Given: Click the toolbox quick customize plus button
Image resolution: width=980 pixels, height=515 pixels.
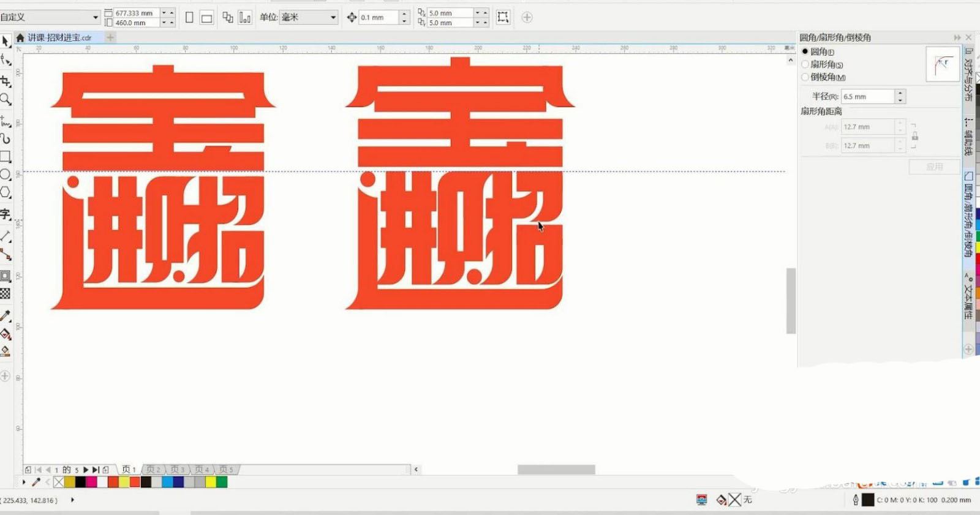Looking at the screenshot, I should [6, 376].
